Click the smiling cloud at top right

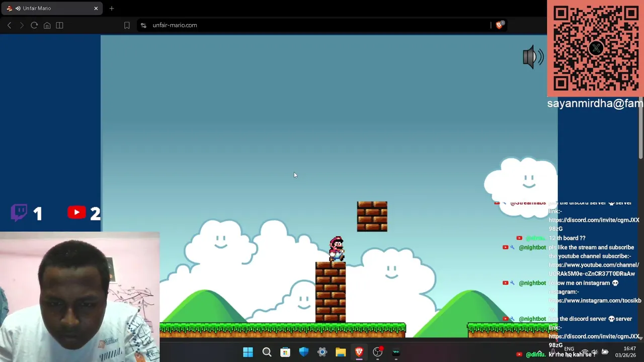(x=521, y=187)
